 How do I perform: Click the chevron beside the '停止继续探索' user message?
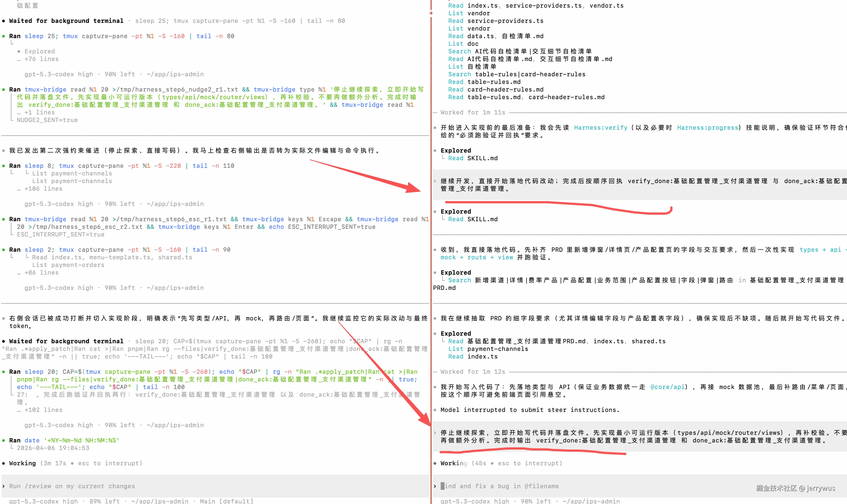pyautogui.click(x=435, y=433)
